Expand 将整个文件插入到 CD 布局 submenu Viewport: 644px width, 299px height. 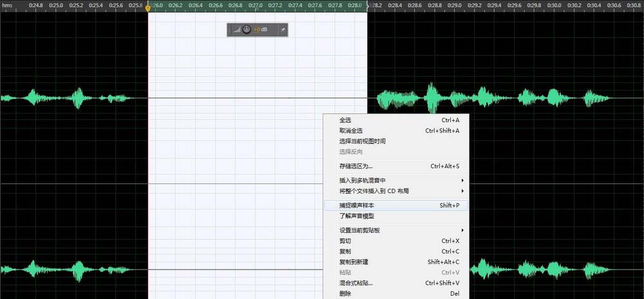click(x=395, y=191)
